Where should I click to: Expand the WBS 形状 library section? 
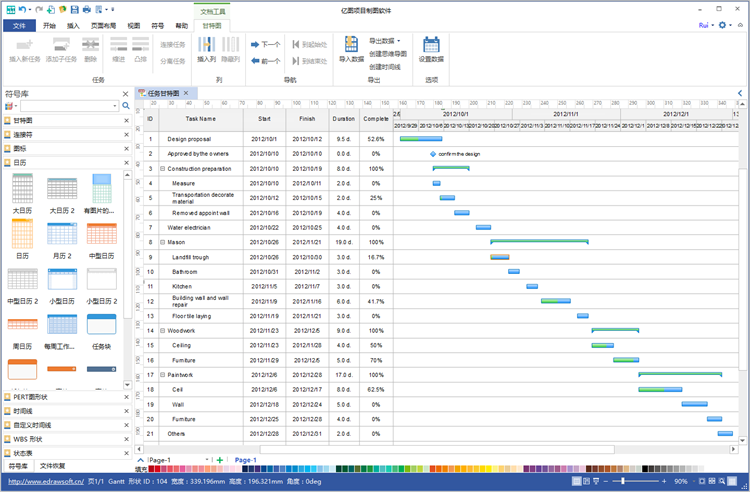click(65, 439)
